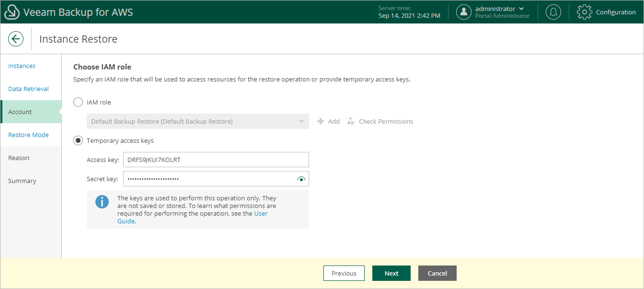
Task: Expand the administrator account menu
Action: point(521,9)
